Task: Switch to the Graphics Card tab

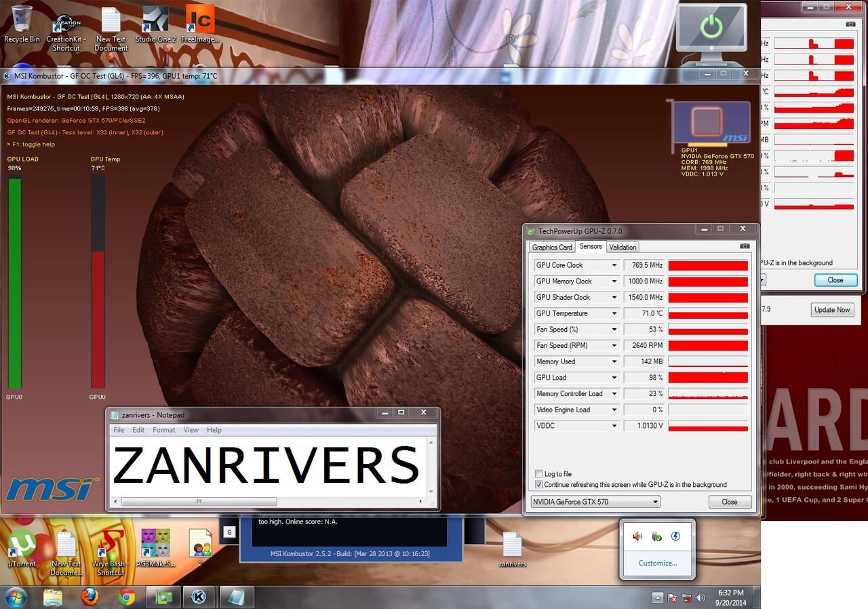Action: (552, 248)
